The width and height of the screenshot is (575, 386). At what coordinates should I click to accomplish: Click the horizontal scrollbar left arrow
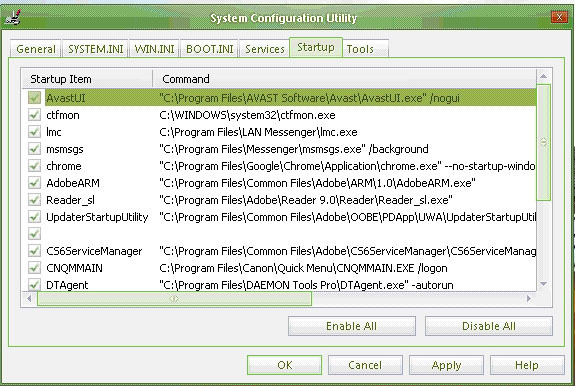tap(29, 298)
